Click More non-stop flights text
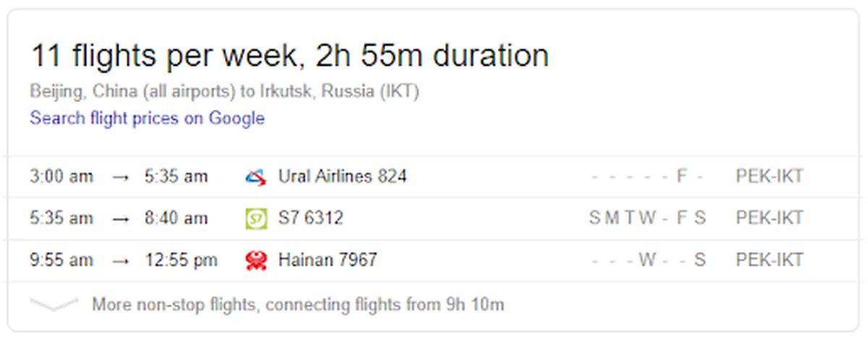The width and height of the screenshot is (868, 339). coord(297,305)
